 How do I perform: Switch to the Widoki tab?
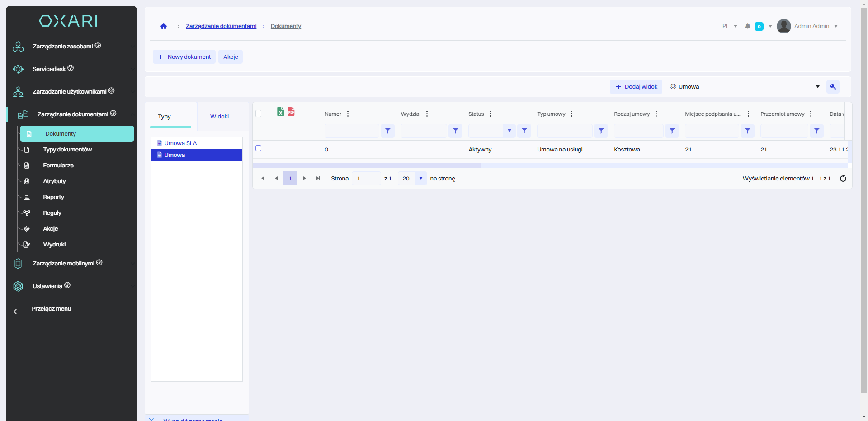[x=219, y=117]
